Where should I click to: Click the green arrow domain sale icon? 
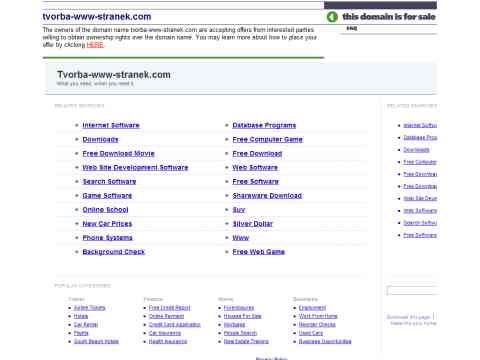332,17
